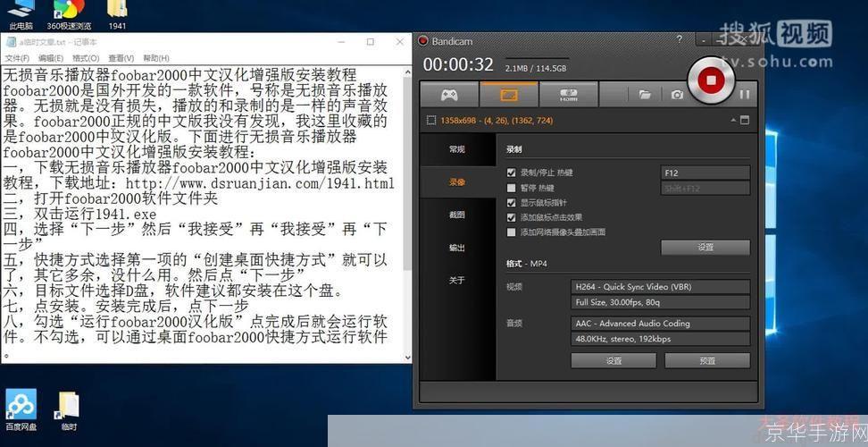868x447 pixels.
Task: Click the camera screenshot icon
Action: click(x=678, y=94)
